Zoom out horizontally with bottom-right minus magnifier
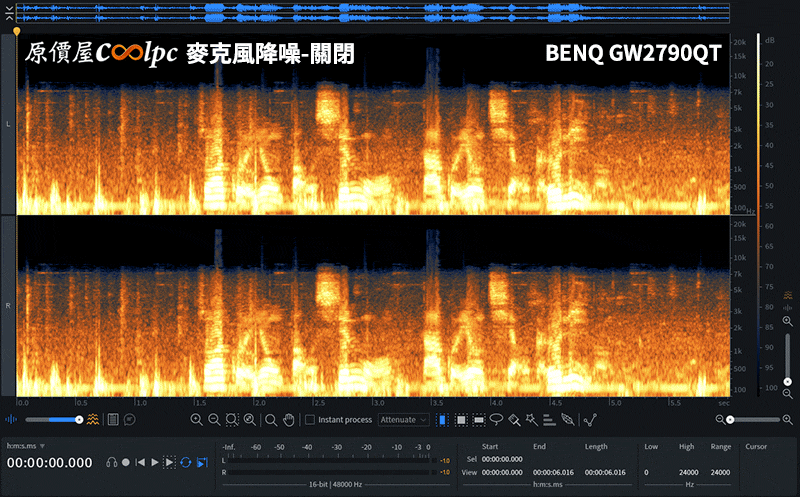Viewport: 800px width, 497px height. tap(720, 419)
